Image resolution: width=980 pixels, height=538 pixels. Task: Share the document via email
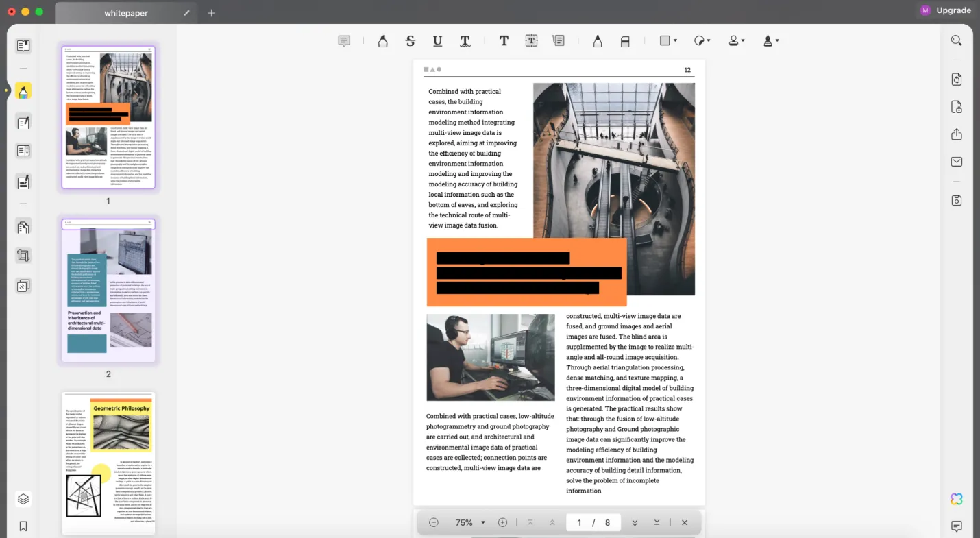957,162
